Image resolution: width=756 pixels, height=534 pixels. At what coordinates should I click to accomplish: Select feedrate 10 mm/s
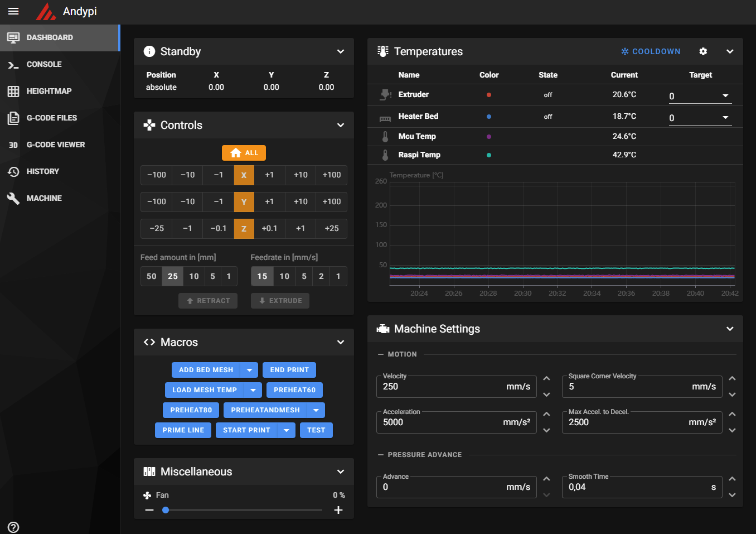pyautogui.click(x=284, y=276)
